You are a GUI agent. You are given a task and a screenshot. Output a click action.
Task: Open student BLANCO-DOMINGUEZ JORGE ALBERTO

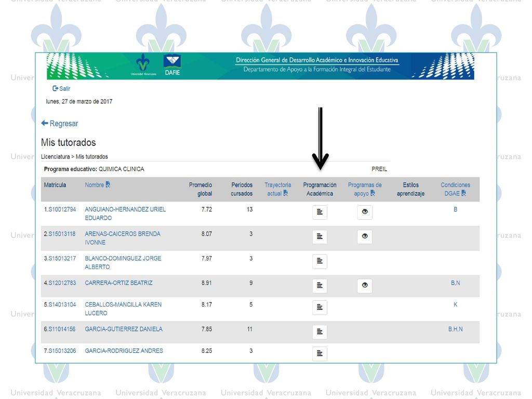pos(123,262)
